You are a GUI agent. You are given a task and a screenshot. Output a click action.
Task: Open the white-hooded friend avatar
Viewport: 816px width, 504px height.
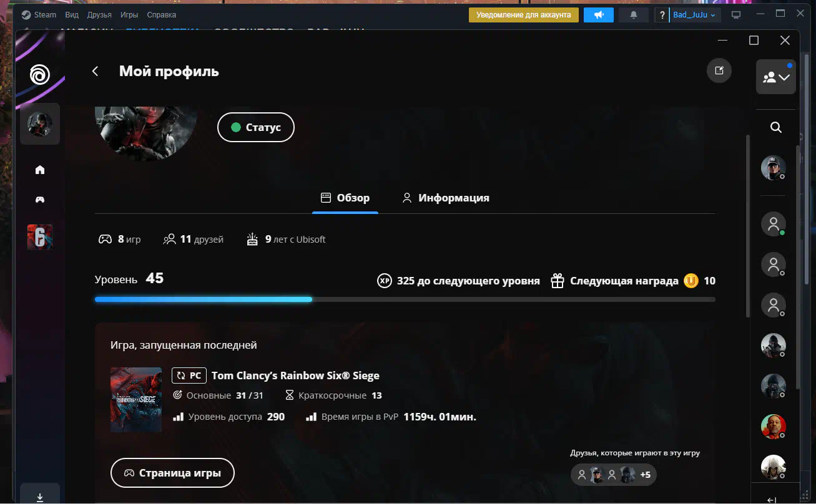point(774,467)
